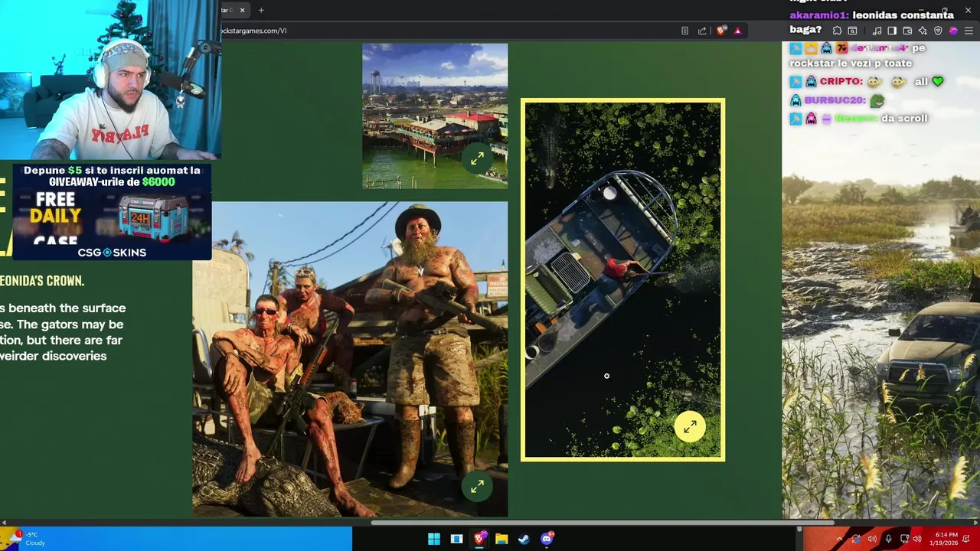Open the browser extensions puzzle icon

[x=838, y=31]
